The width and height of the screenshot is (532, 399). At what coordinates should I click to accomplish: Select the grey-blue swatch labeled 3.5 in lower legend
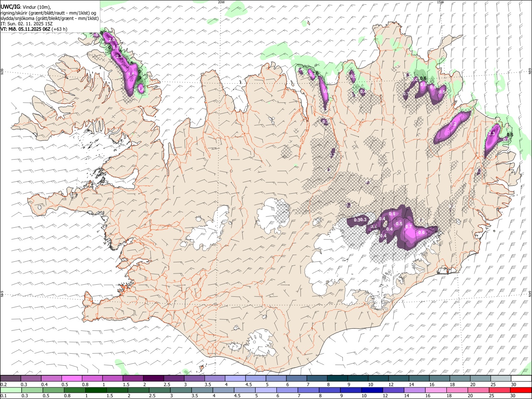202,390
